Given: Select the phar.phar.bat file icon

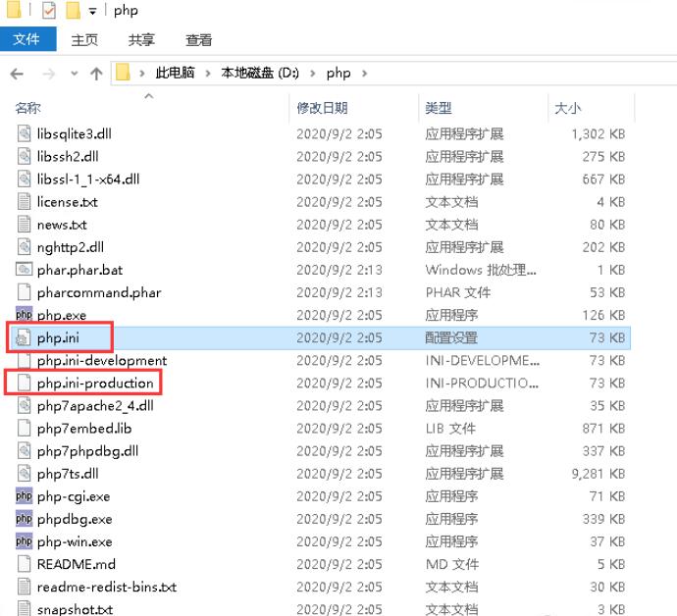Looking at the screenshot, I should 24,270.
